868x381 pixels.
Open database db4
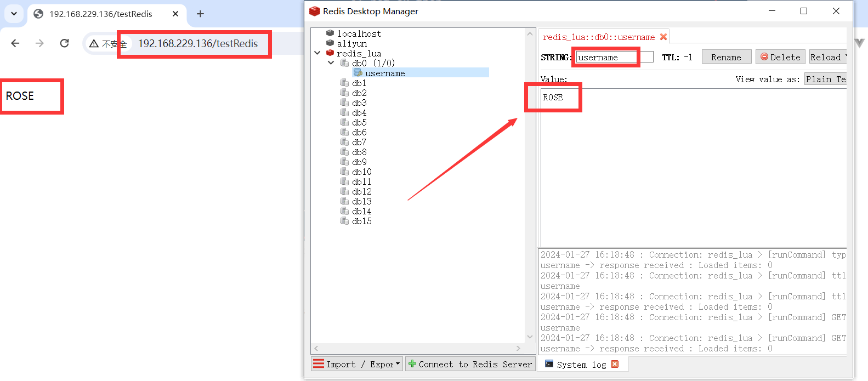pyautogui.click(x=359, y=112)
